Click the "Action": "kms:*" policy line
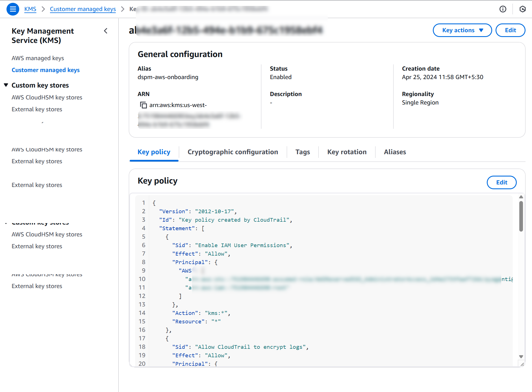The height and width of the screenshot is (392, 532). tap(201, 313)
